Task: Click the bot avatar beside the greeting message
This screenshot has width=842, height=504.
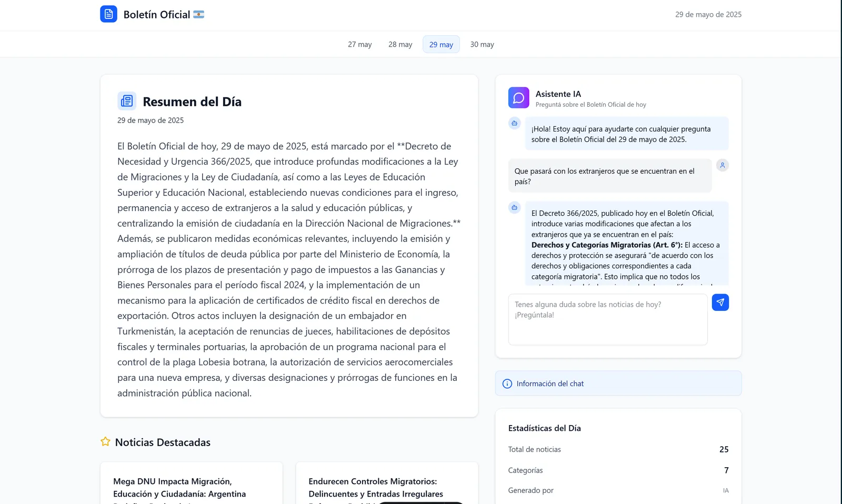Action: 515,123
